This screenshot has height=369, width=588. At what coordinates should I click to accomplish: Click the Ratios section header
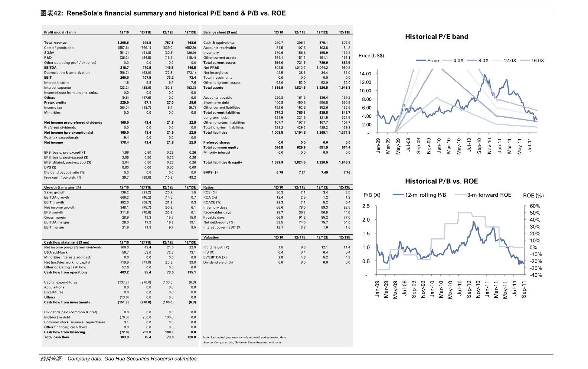pyautogui.click(x=208, y=187)
